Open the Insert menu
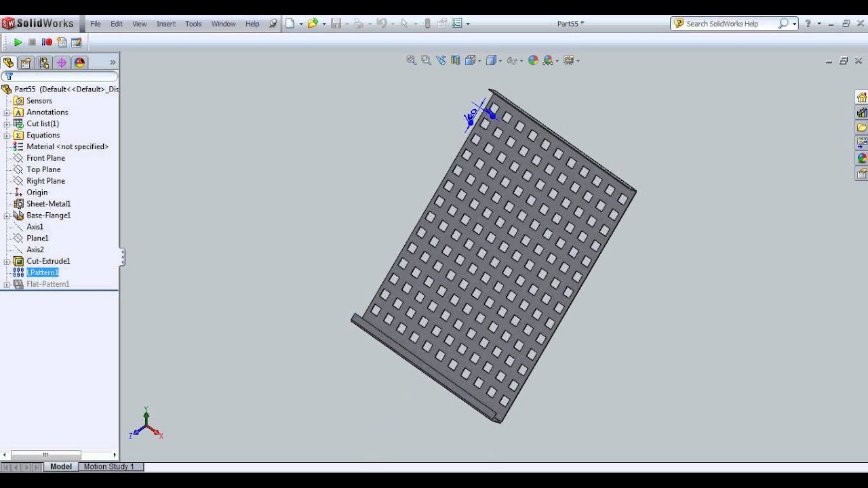 166,24
